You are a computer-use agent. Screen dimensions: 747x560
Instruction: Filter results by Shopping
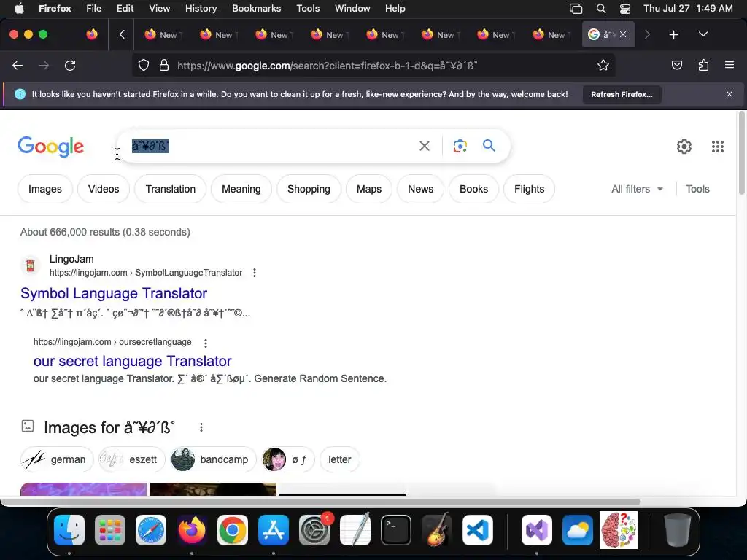point(309,189)
